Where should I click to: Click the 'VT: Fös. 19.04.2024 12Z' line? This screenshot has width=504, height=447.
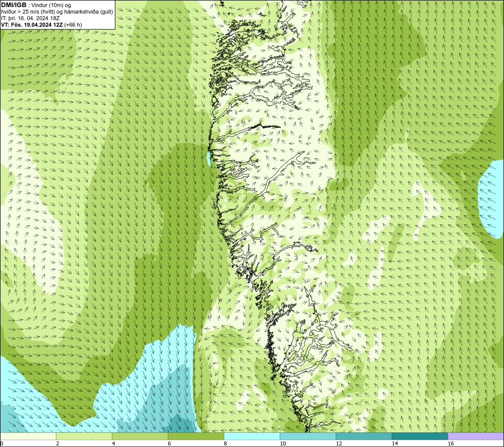pos(32,25)
